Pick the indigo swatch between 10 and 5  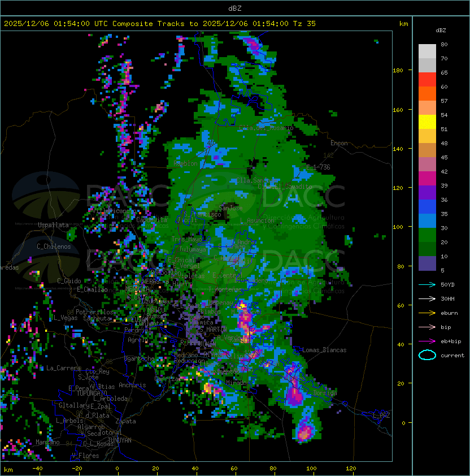click(427, 263)
